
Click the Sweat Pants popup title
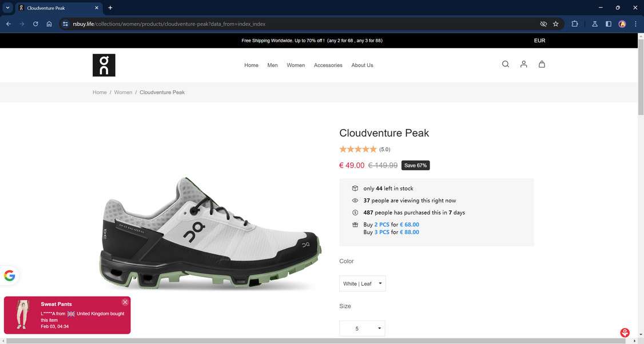click(56, 304)
